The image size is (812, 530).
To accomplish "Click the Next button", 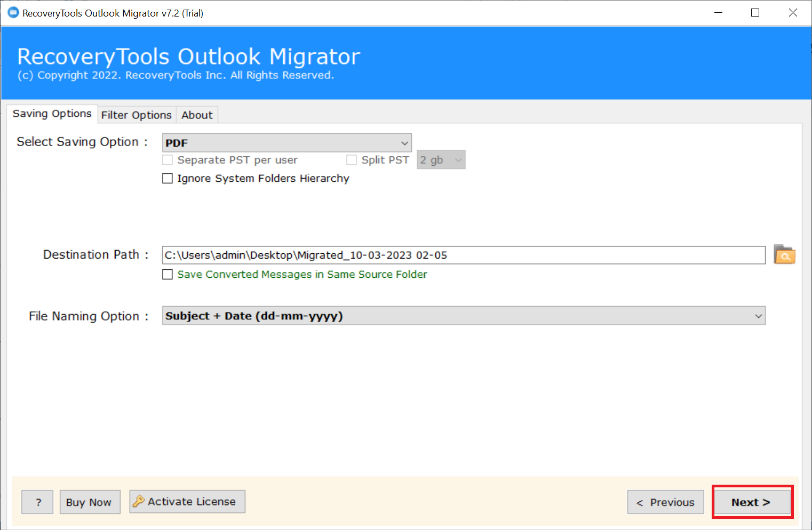I will 752,502.
